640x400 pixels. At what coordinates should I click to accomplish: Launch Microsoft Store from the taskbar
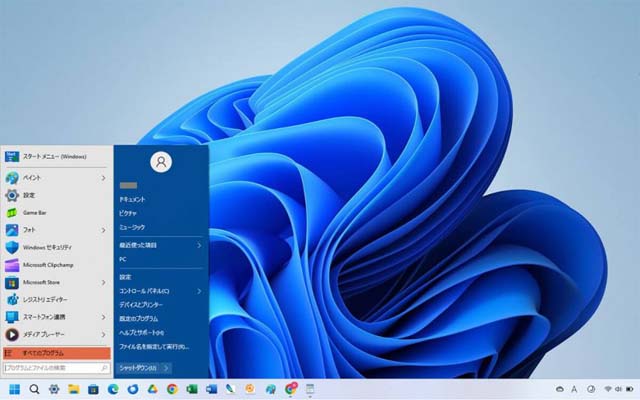(93, 389)
